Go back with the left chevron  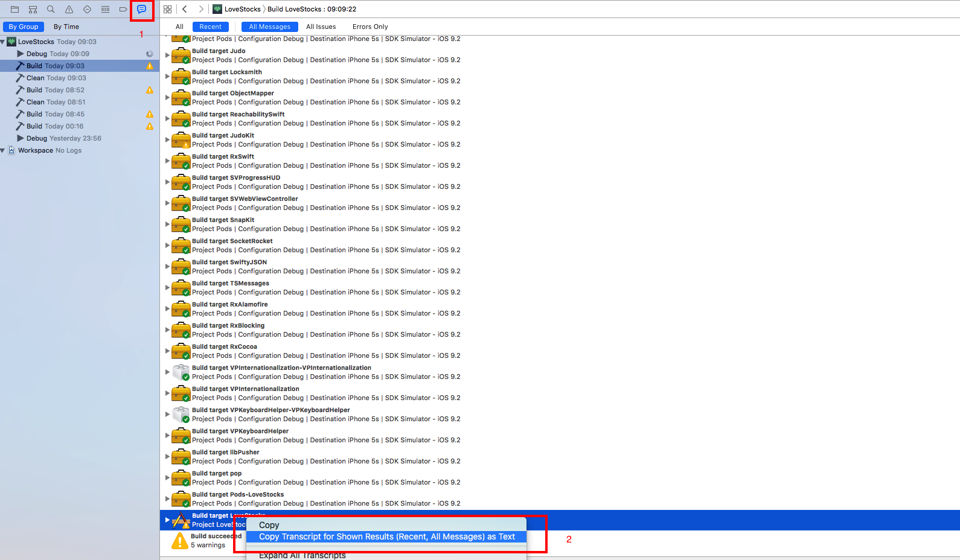185,9
